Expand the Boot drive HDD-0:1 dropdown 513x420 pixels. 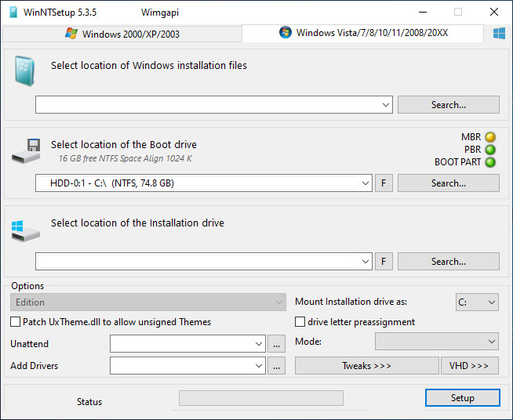click(366, 183)
